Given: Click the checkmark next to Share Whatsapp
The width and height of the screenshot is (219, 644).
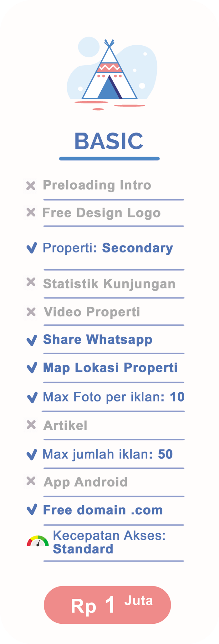Looking at the screenshot, I should (32, 340).
